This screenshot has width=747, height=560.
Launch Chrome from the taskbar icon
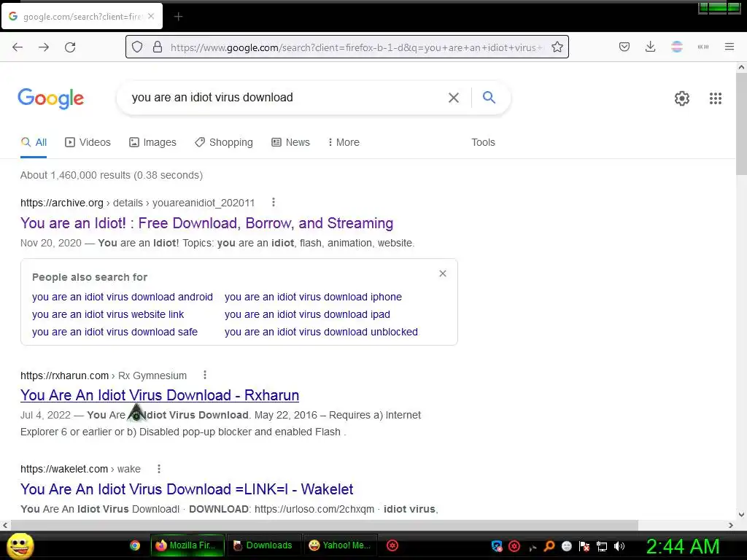pyautogui.click(x=135, y=545)
